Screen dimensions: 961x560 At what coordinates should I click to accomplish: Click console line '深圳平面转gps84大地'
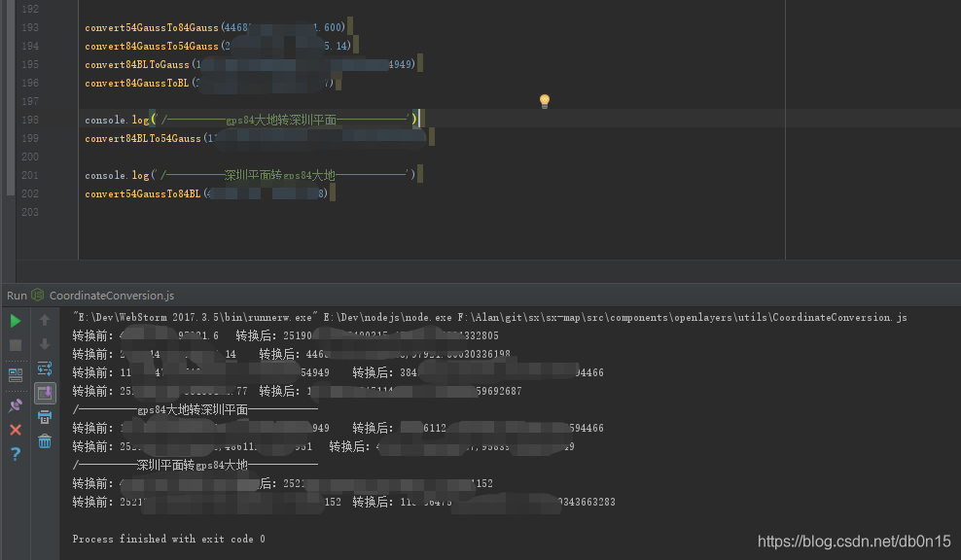[x=195, y=465]
